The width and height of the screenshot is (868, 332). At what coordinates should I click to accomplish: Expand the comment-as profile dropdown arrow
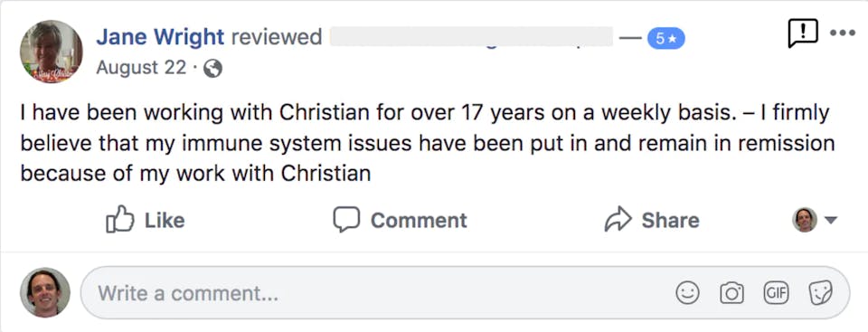830,220
